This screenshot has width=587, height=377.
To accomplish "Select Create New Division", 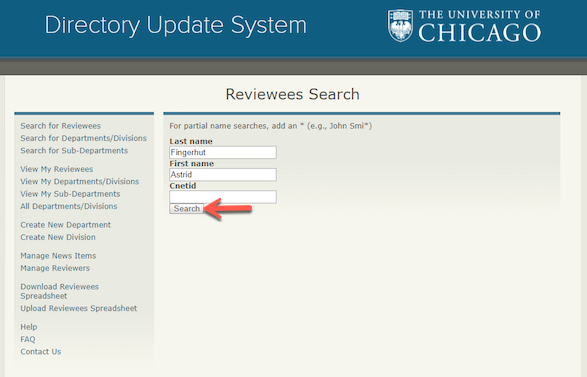I will click(58, 237).
